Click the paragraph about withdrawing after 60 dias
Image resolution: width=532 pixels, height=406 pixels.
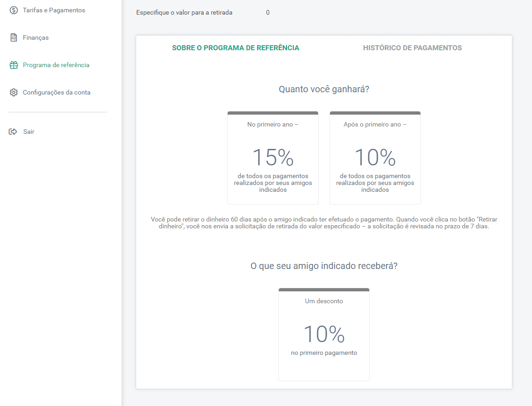(324, 223)
